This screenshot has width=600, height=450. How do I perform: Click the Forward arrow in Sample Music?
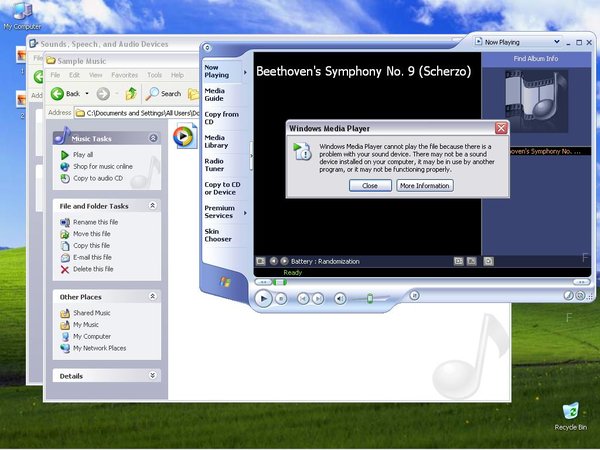coord(103,93)
